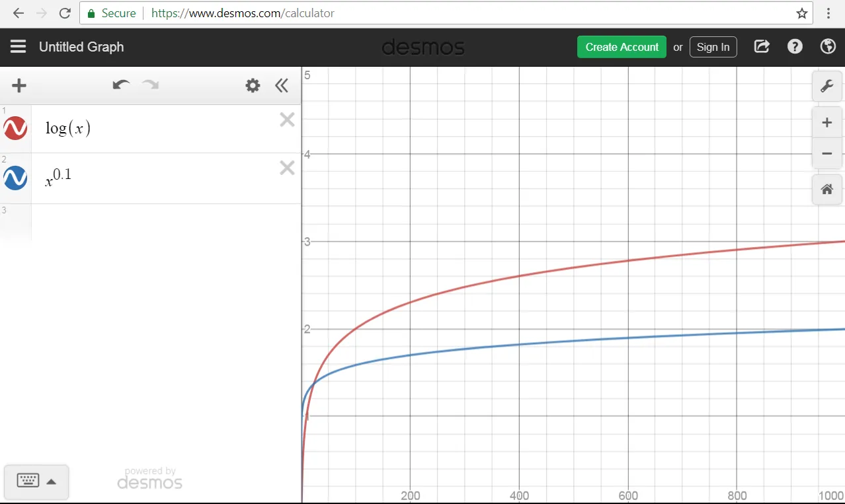
Task: Delete the x^0.1 expression
Action: tap(287, 168)
